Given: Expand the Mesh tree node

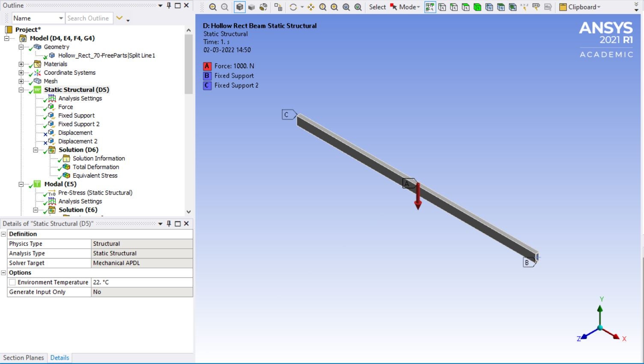Looking at the screenshot, I should click(21, 81).
